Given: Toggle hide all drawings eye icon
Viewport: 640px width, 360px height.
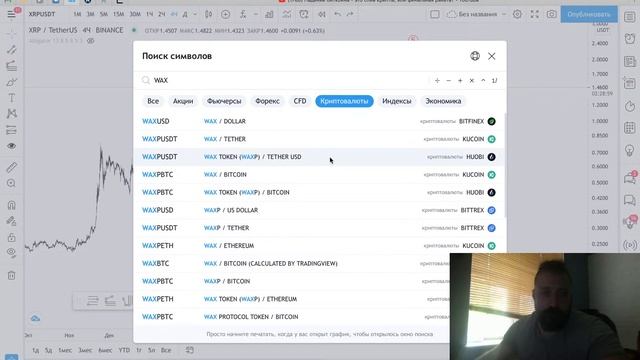Looking at the screenshot, I should [x=11, y=252].
